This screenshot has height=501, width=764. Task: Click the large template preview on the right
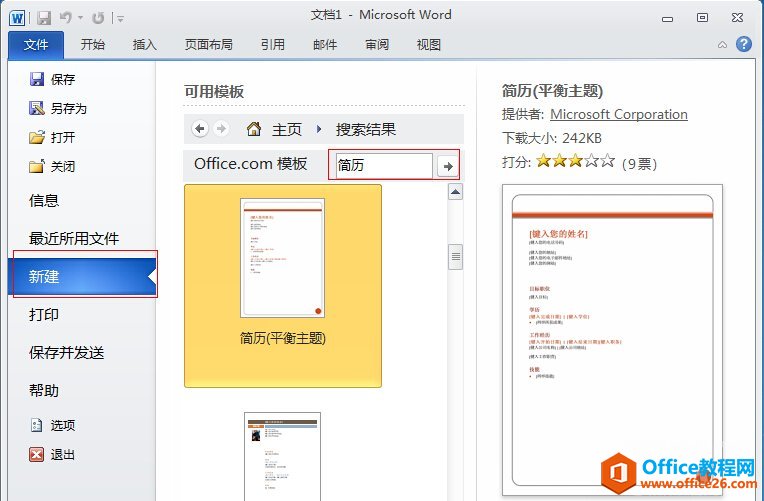tap(612, 340)
